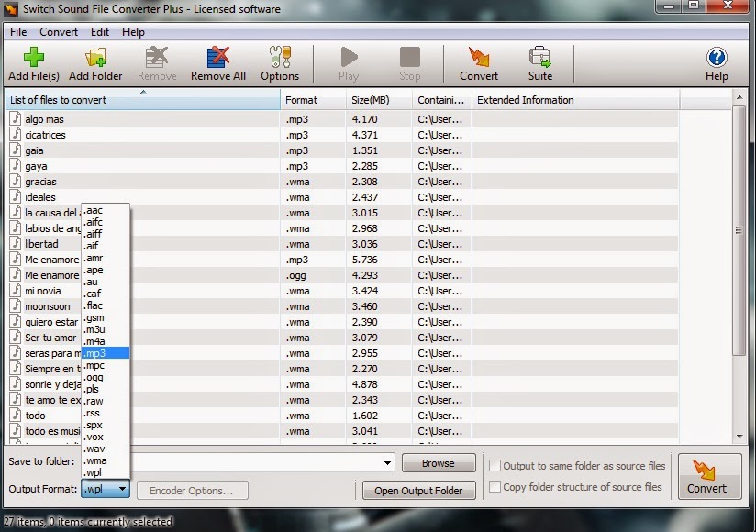The height and width of the screenshot is (532, 756).
Task: Click the music note icon beside mi novia
Action: (x=16, y=290)
